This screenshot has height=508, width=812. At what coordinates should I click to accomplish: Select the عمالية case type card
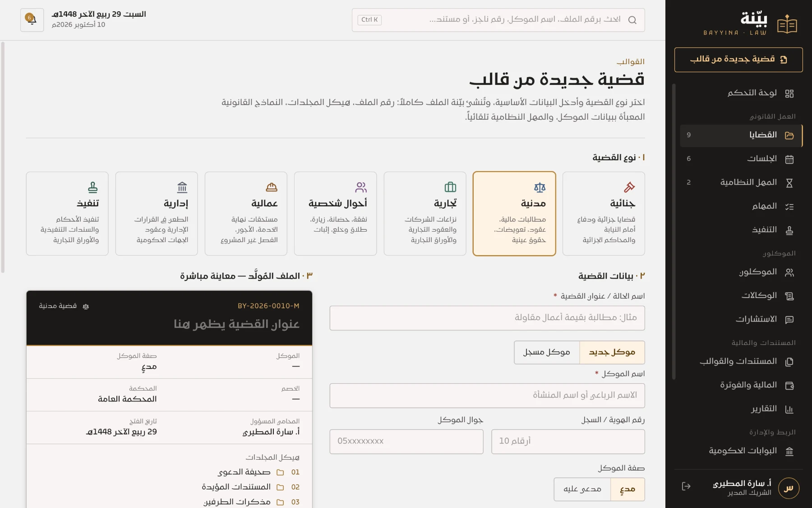246,214
